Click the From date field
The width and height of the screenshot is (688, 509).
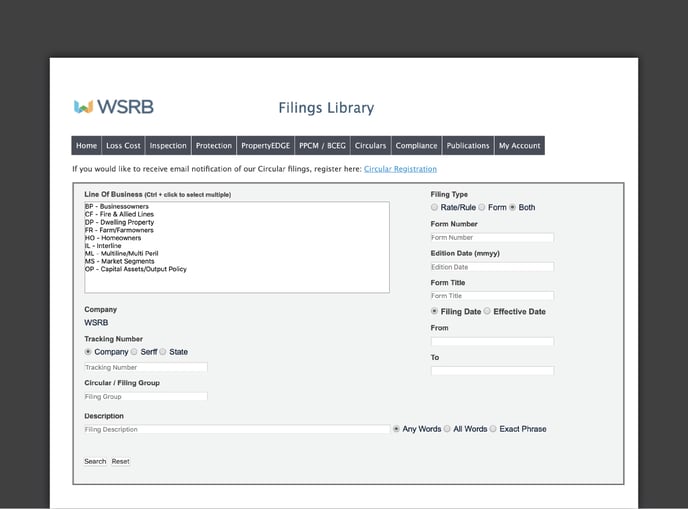pos(492,341)
